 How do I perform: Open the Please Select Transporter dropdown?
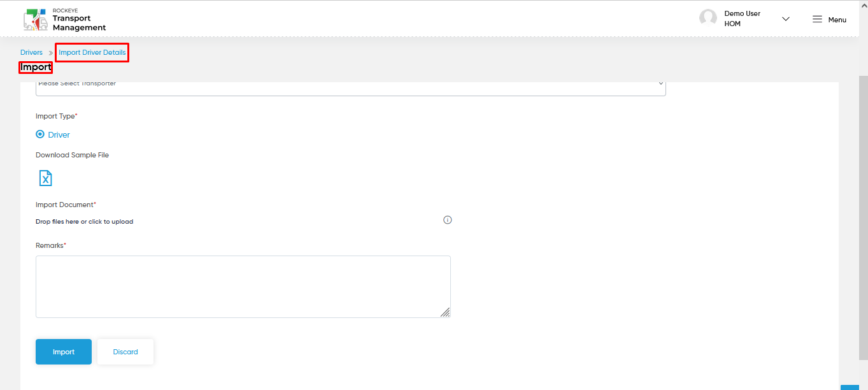coord(351,86)
